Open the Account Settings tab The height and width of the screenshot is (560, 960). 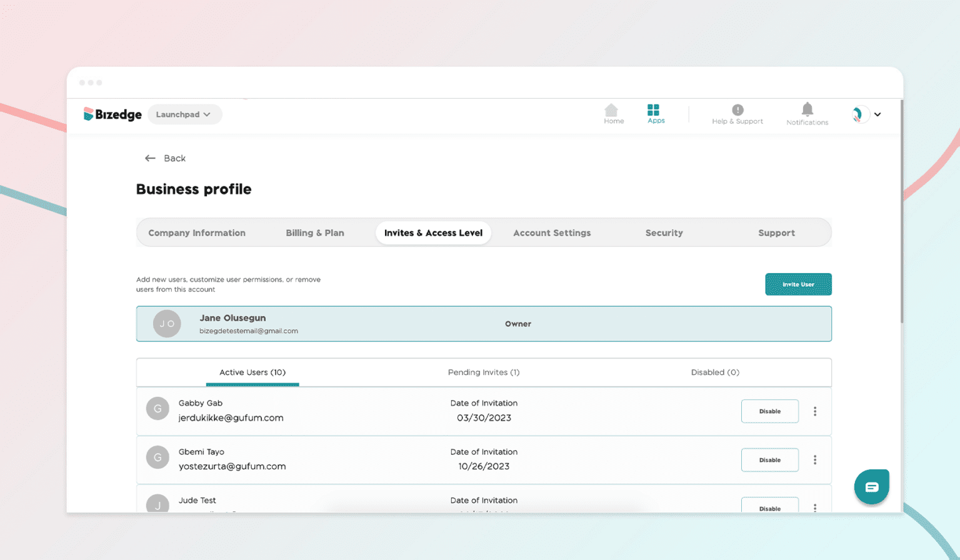(552, 232)
